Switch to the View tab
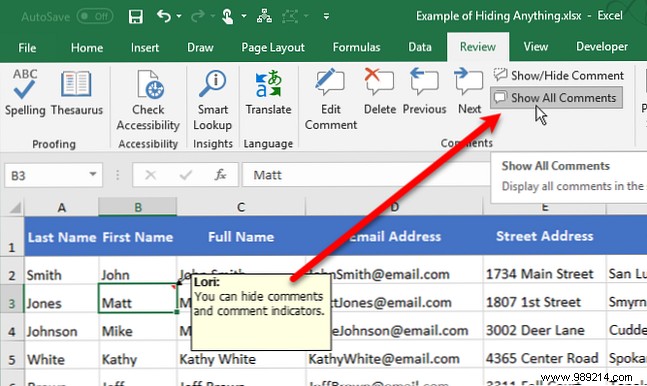Image resolution: width=647 pixels, height=386 pixels. coord(536,47)
